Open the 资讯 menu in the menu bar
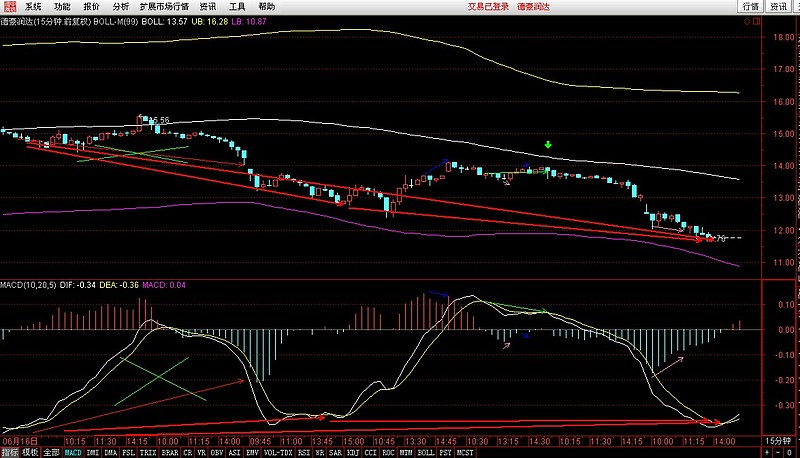The width and height of the screenshot is (800, 458). (208, 7)
